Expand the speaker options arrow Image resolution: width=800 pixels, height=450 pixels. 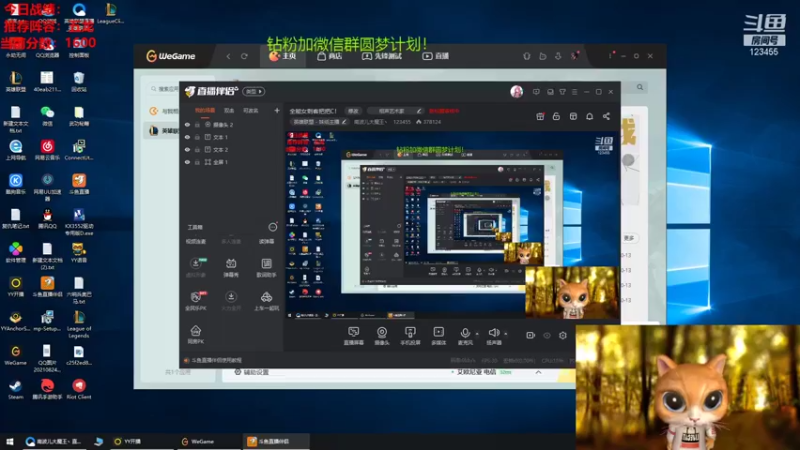(506, 334)
